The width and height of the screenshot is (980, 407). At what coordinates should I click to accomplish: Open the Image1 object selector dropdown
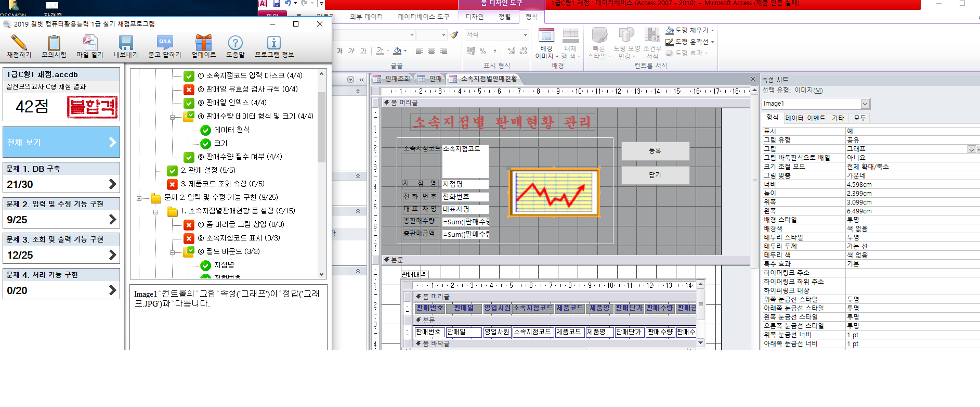865,104
